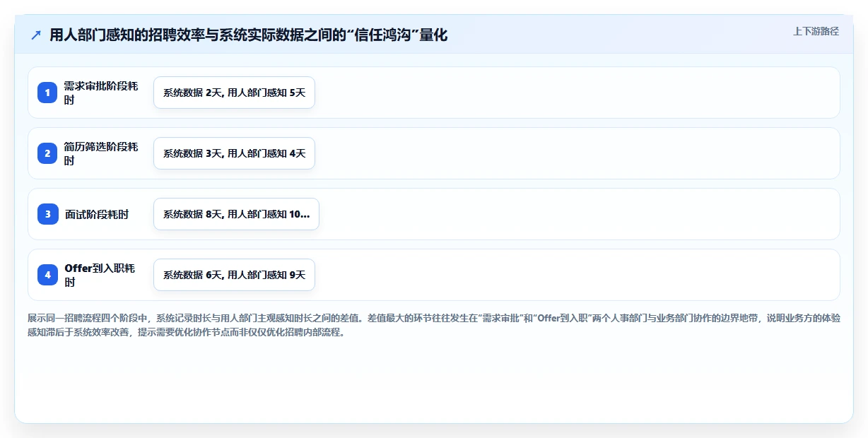Click the 上下游路径 label in header
The height and width of the screenshot is (438, 868).
(816, 31)
